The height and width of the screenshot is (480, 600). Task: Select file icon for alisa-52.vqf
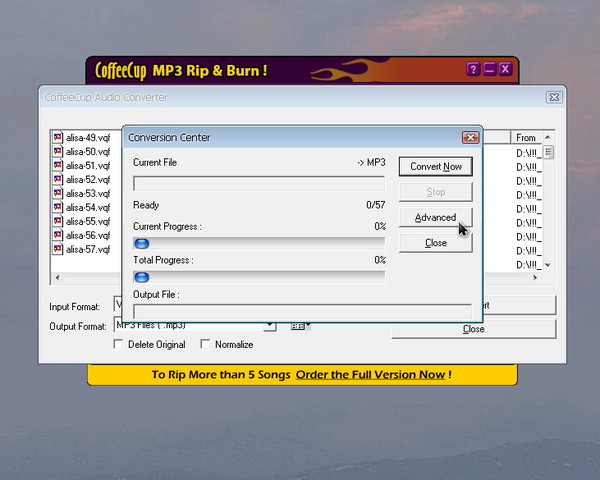(58, 179)
